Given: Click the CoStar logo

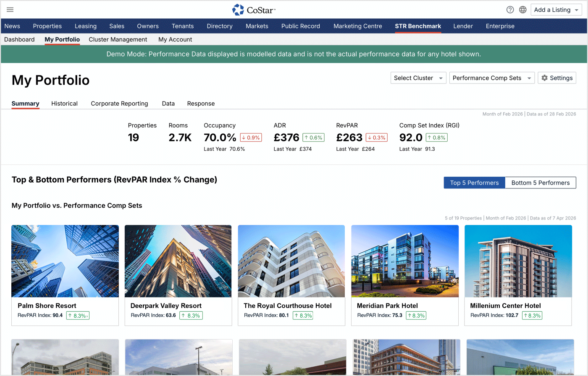Looking at the screenshot, I should [x=254, y=10].
